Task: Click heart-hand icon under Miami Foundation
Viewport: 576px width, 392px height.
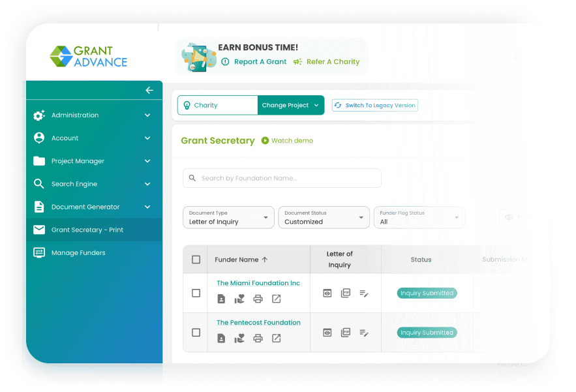Action: 239,299
